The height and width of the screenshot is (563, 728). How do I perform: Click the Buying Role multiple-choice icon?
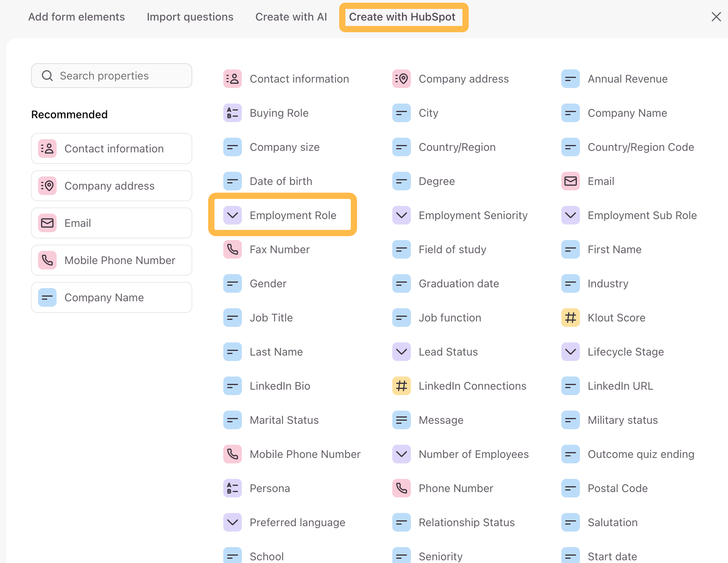coord(233,113)
